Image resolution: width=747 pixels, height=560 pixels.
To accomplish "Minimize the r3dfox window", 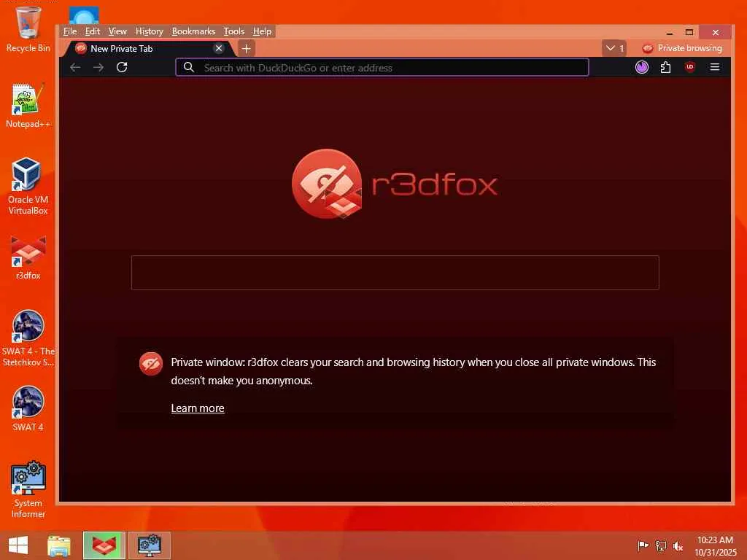I will pyautogui.click(x=670, y=32).
